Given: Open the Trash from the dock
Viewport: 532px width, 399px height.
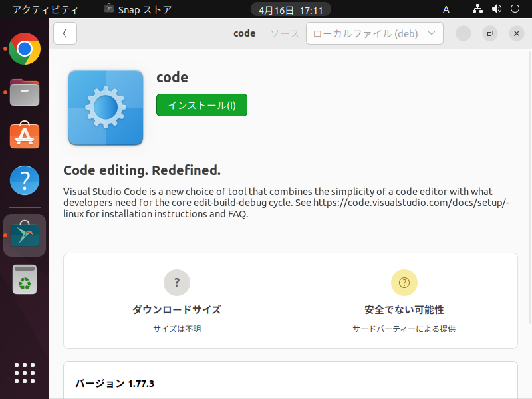Looking at the screenshot, I should click(25, 279).
